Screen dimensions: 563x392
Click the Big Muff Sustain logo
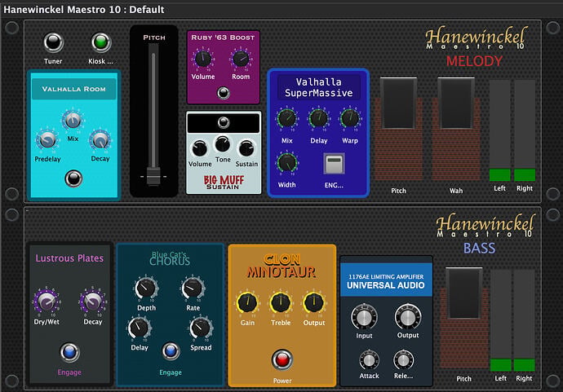tap(224, 183)
